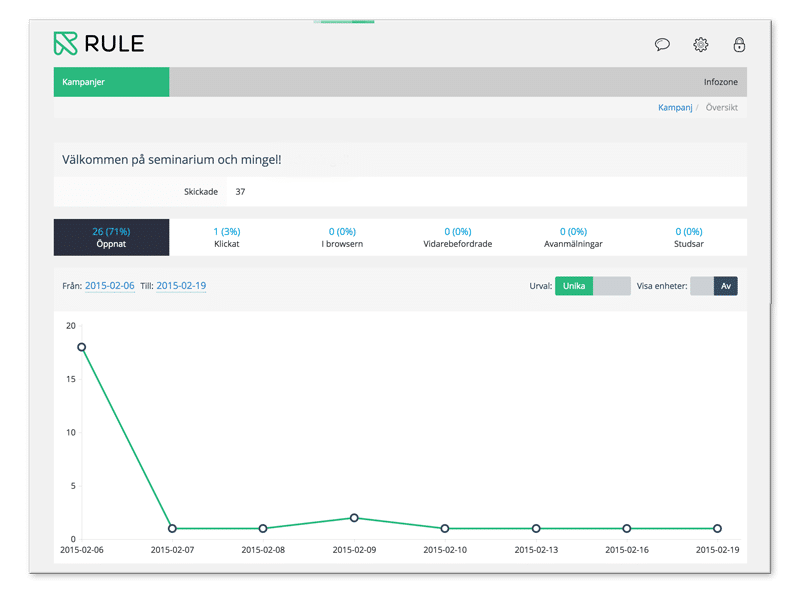Click the chart point at 2015-02-13
Viewport: 800px width, 593px height.
coord(536,528)
